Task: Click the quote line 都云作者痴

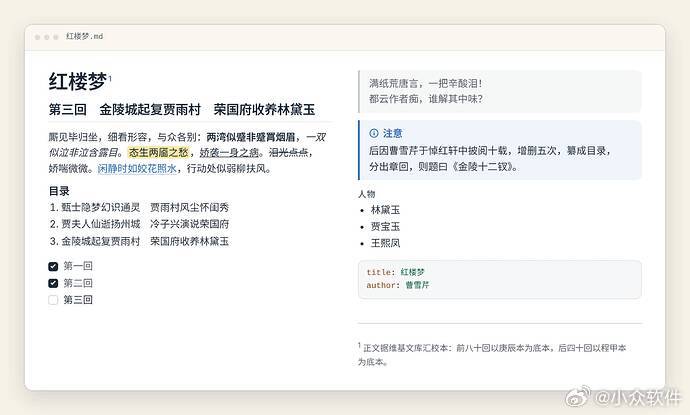Action: click(426, 99)
